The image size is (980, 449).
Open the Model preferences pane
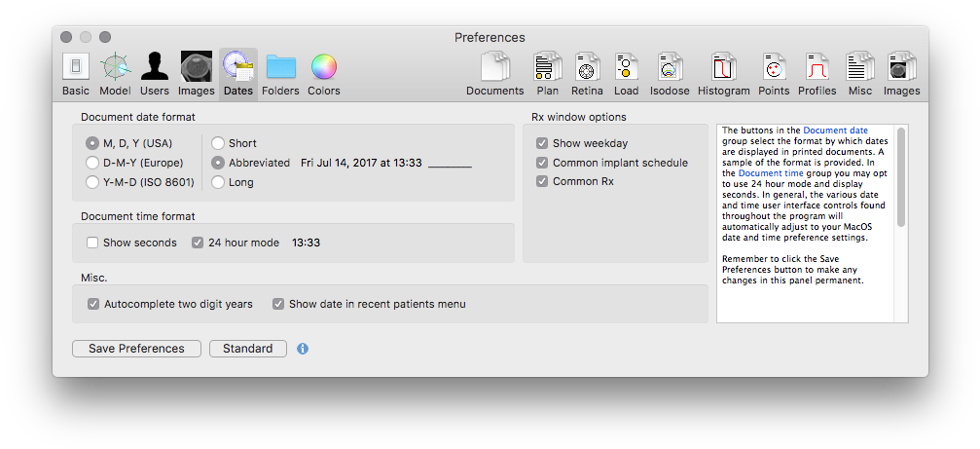(x=116, y=74)
